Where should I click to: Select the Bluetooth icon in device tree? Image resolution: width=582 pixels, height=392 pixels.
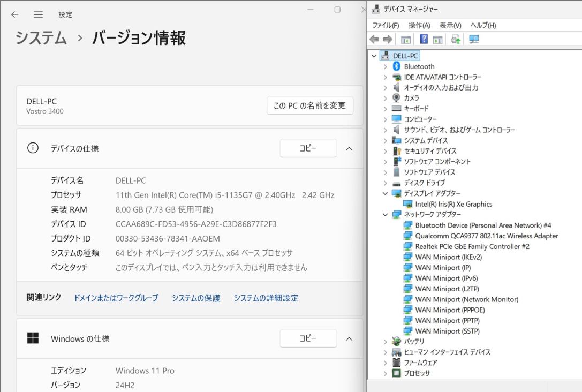tap(396, 66)
